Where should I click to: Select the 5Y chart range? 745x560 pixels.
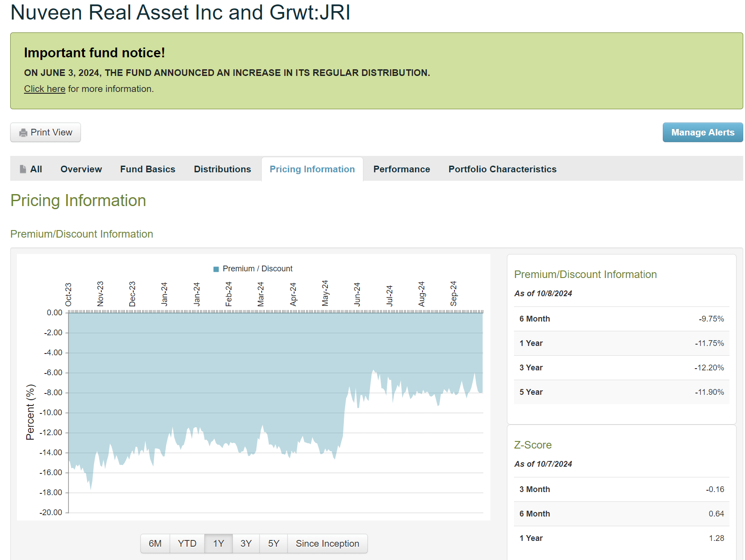pos(273,543)
